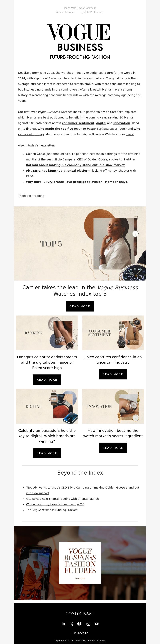Image resolution: width=160 pixels, height=644 pixels.
Task: Open the Consumer Sentiment thumbnail image
Action: [x=113, y=333]
